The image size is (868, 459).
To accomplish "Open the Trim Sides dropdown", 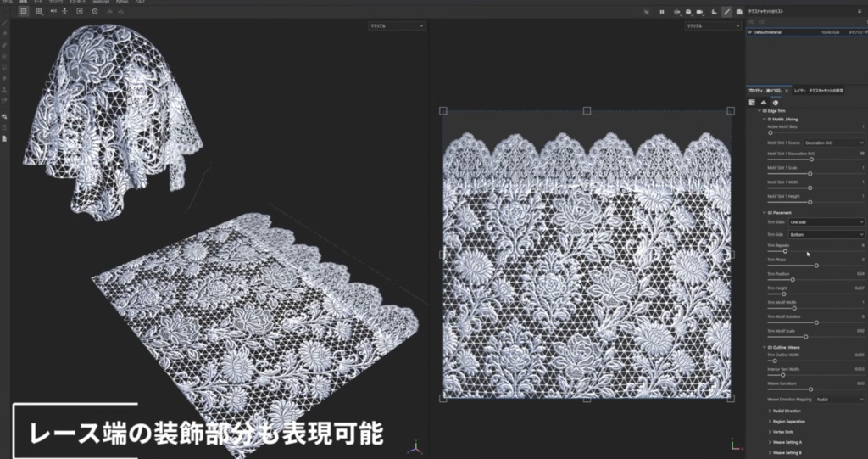I will click(826, 222).
